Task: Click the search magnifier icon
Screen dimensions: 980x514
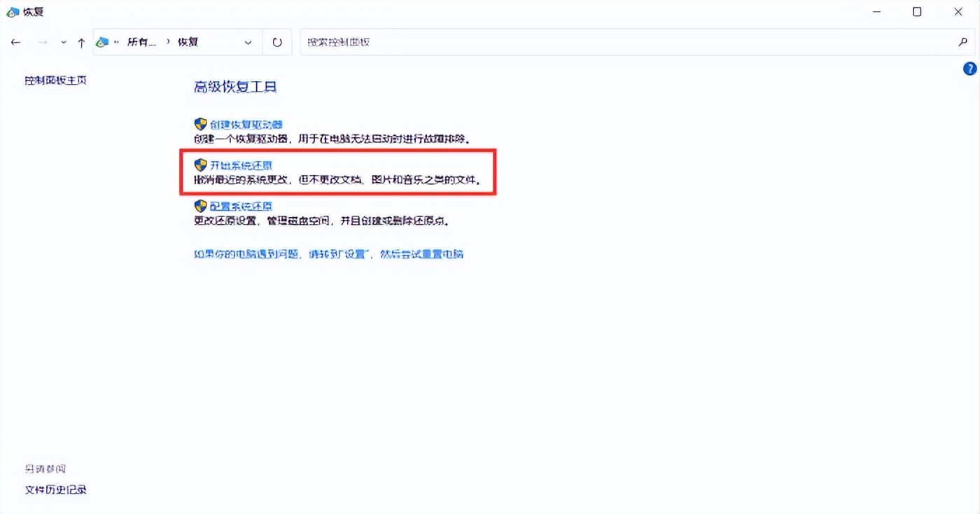Action: [963, 42]
